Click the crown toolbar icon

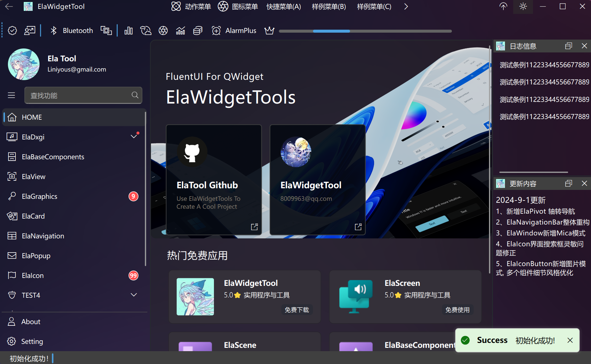click(x=269, y=31)
